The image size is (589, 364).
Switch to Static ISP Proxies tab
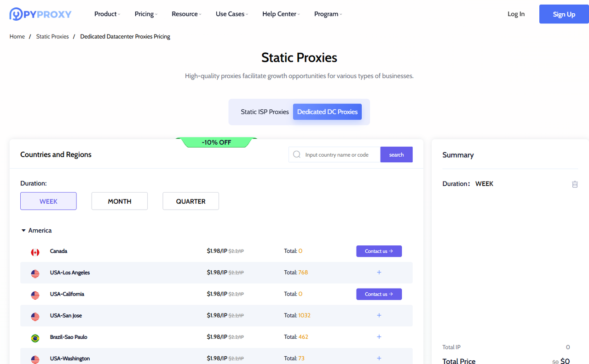click(x=265, y=112)
